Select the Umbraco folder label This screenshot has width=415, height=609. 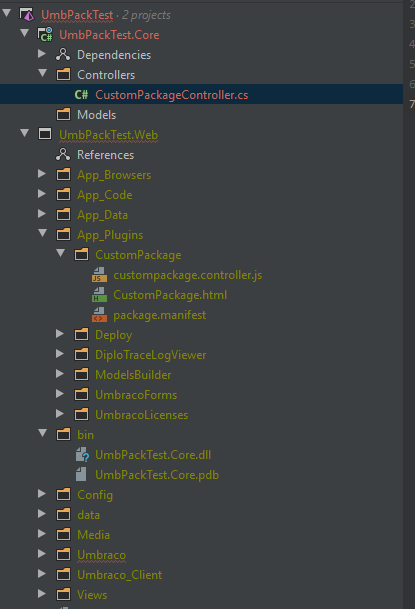tap(101, 555)
